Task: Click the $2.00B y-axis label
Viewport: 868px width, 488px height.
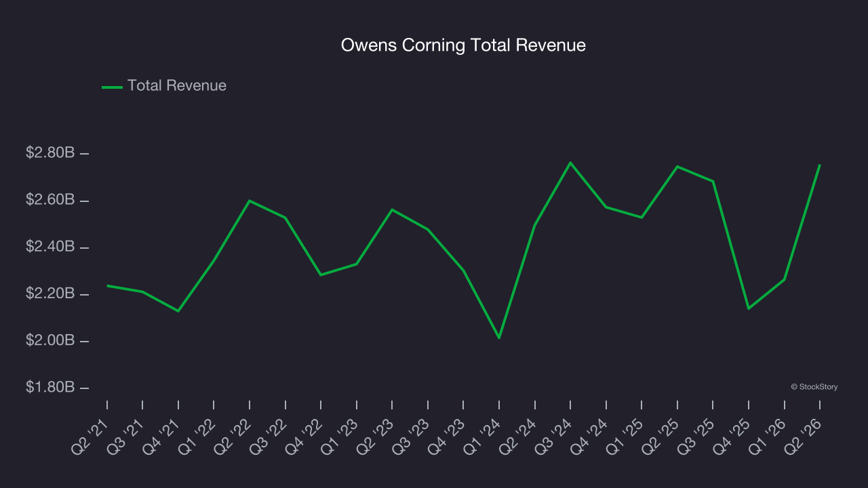Action: 50,340
